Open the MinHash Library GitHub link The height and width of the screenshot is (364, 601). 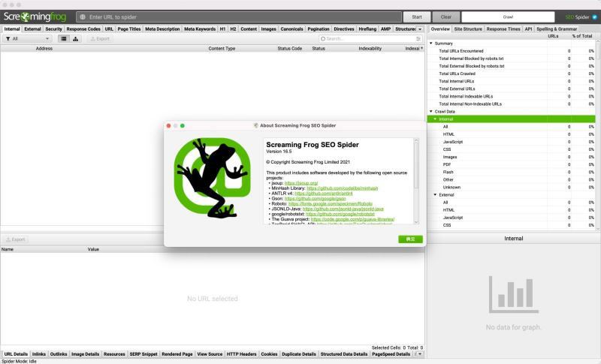pyautogui.click(x=343, y=188)
